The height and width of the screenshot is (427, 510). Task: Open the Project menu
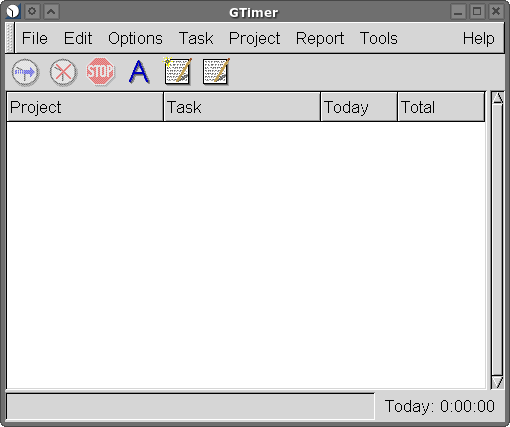tap(254, 38)
